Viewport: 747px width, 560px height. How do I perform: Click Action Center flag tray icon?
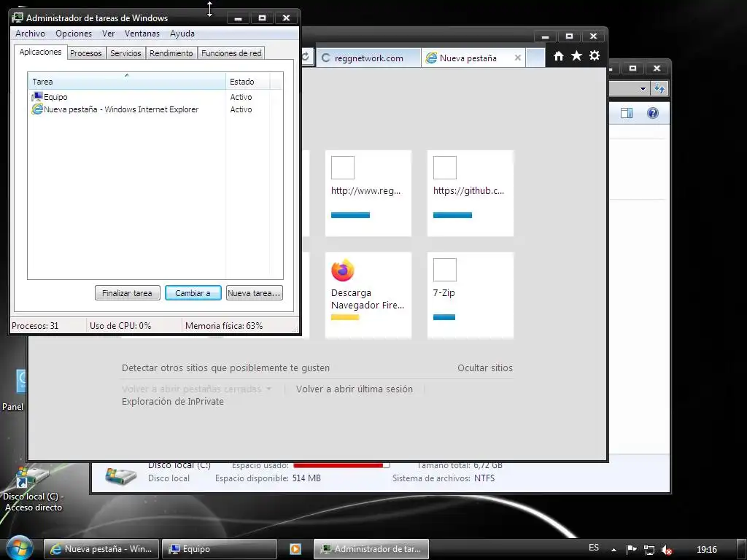coord(631,550)
